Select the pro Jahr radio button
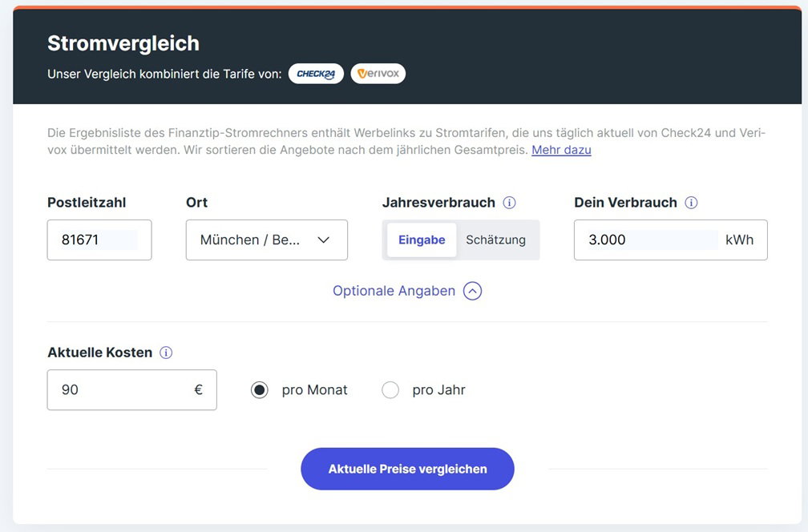The width and height of the screenshot is (808, 532). pyautogui.click(x=390, y=390)
